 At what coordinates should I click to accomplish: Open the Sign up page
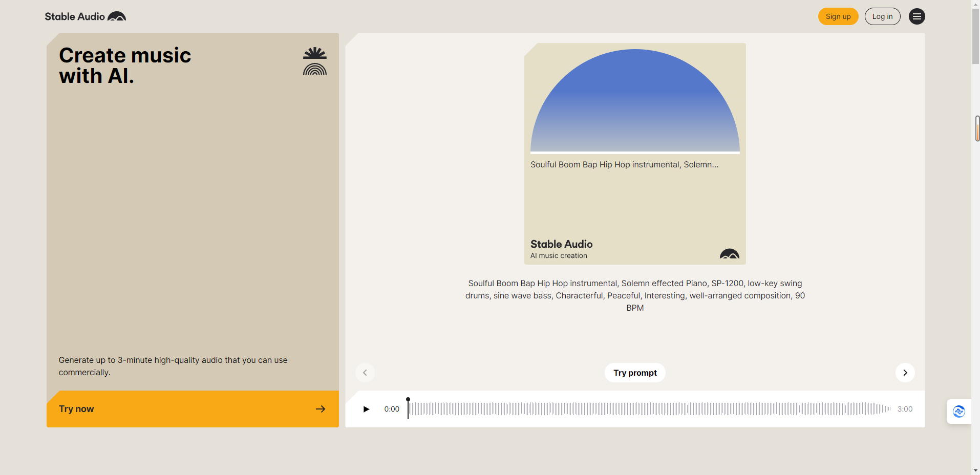pos(838,16)
